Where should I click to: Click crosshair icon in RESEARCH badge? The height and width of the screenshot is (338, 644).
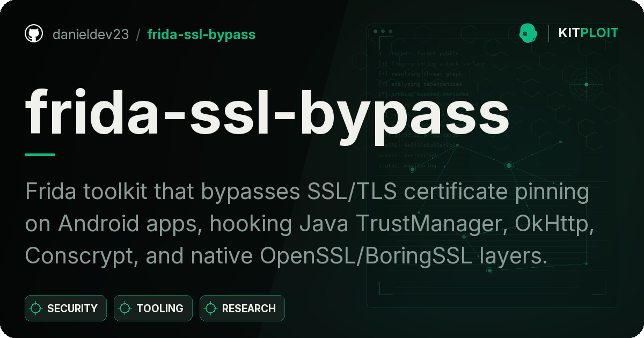pyautogui.click(x=211, y=308)
